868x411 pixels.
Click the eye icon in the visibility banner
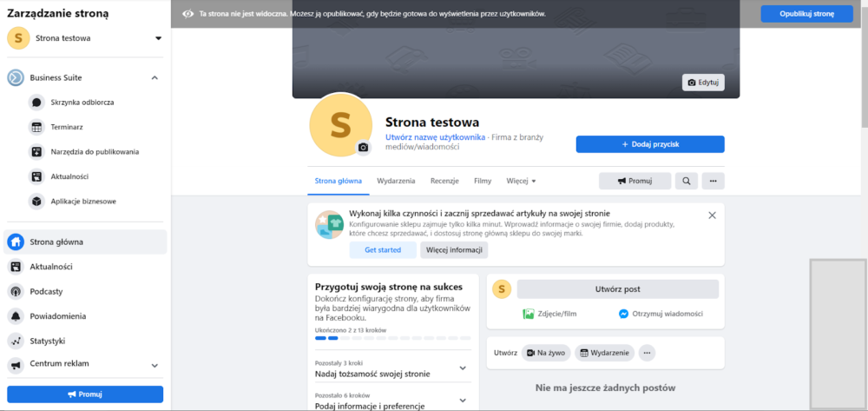coord(188,14)
